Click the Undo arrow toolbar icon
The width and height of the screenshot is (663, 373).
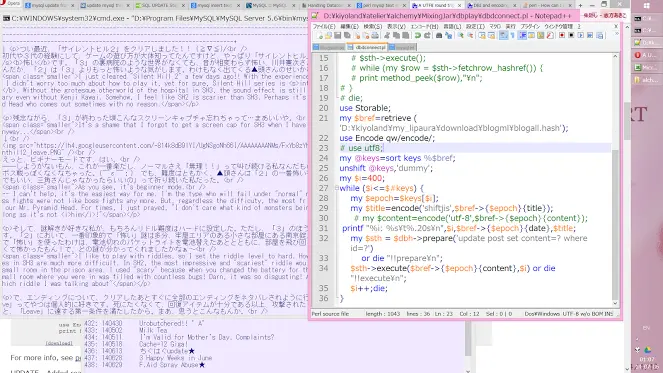coord(418,36)
